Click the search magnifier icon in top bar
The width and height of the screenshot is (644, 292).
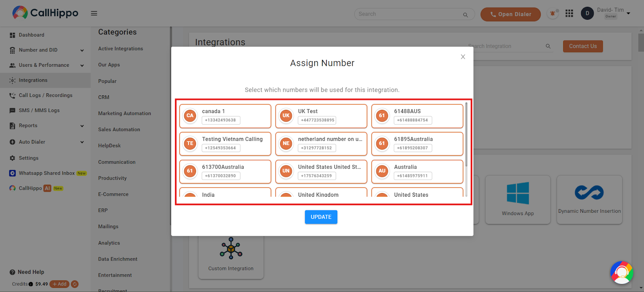(465, 15)
